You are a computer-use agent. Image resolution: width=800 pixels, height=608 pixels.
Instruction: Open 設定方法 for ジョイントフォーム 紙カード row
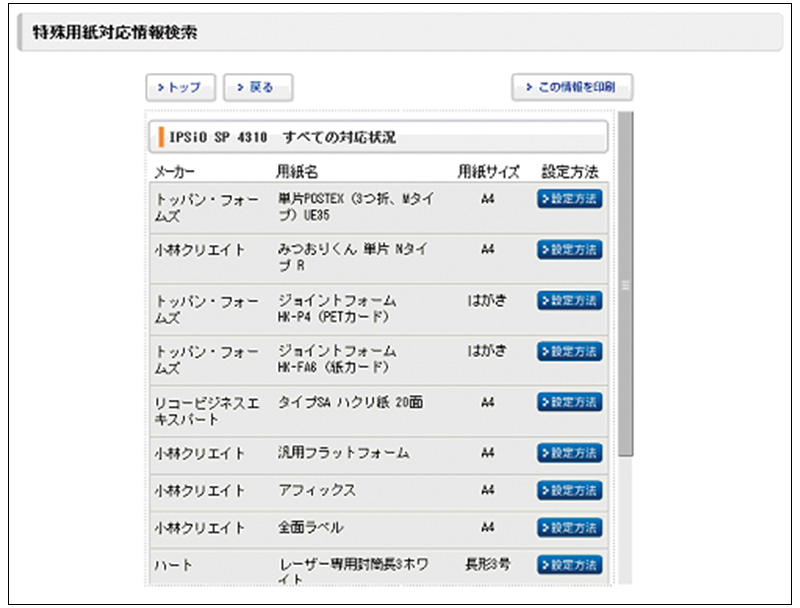tap(570, 351)
